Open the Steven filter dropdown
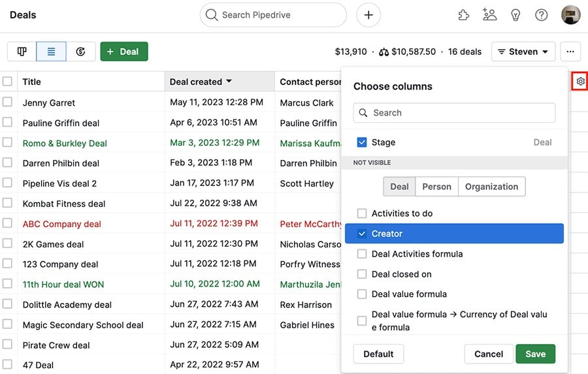The width and height of the screenshot is (588, 374). click(x=523, y=52)
